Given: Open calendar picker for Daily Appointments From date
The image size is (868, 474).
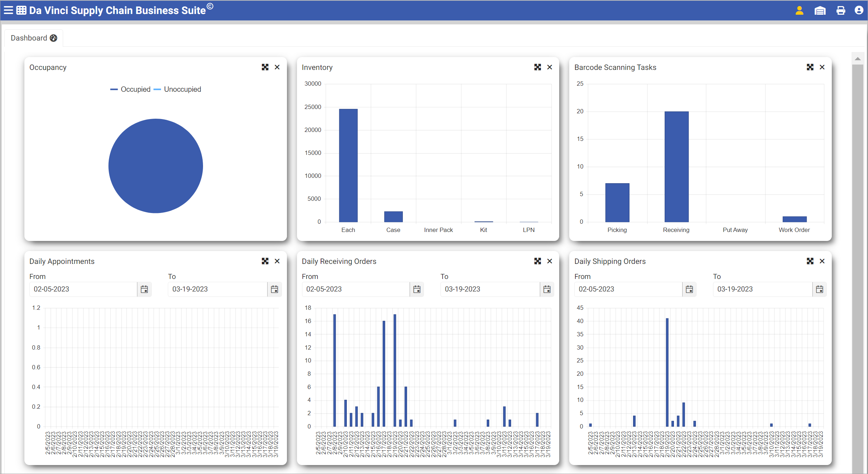Looking at the screenshot, I should pyautogui.click(x=144, y=289).
